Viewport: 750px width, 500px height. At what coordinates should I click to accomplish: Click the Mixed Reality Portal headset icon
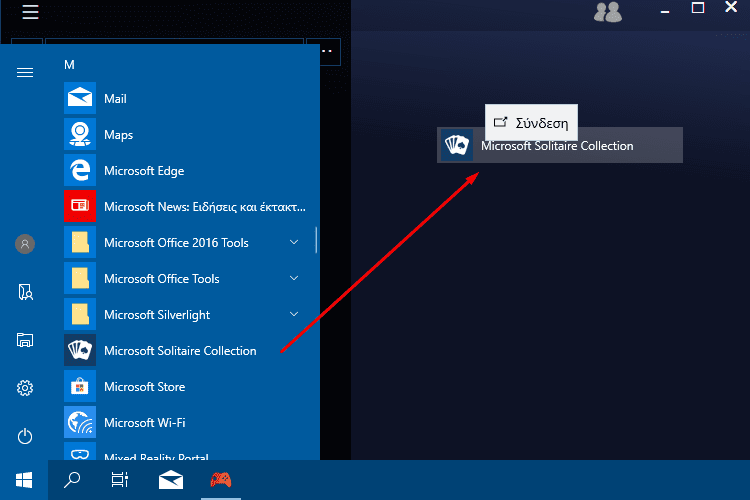tap(80, 451)
